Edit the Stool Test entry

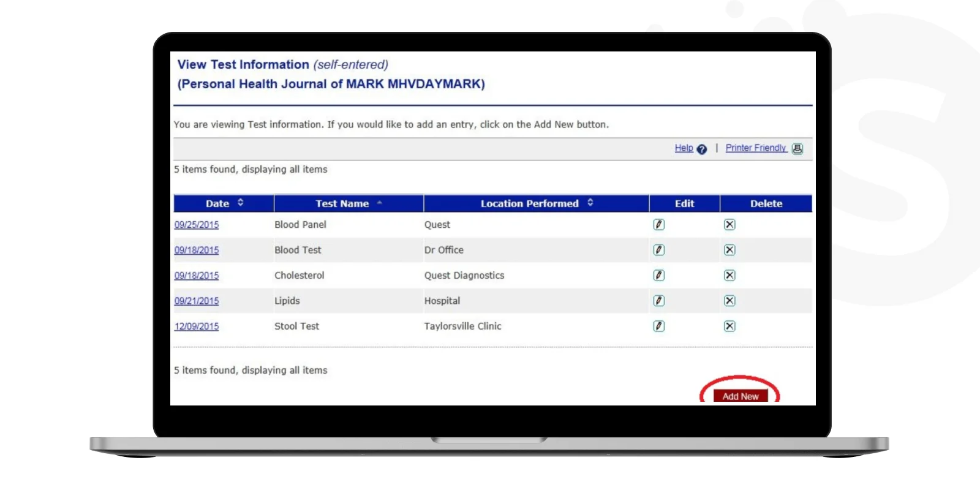658,326
